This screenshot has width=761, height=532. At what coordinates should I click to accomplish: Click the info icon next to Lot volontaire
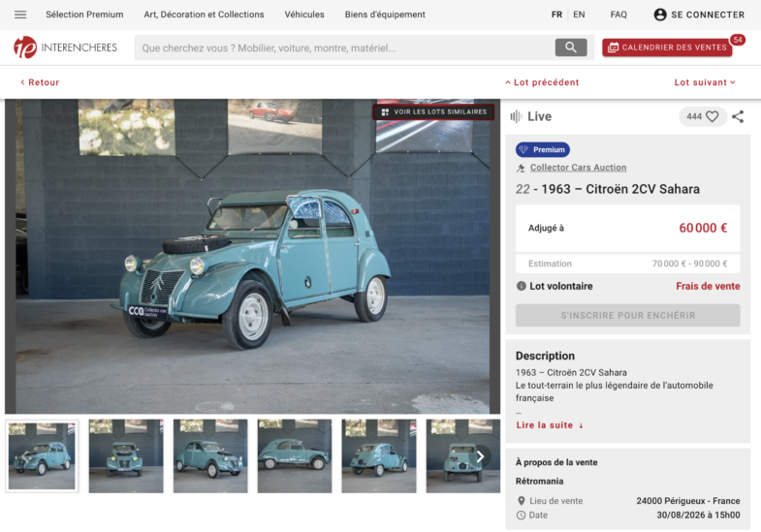522,286
